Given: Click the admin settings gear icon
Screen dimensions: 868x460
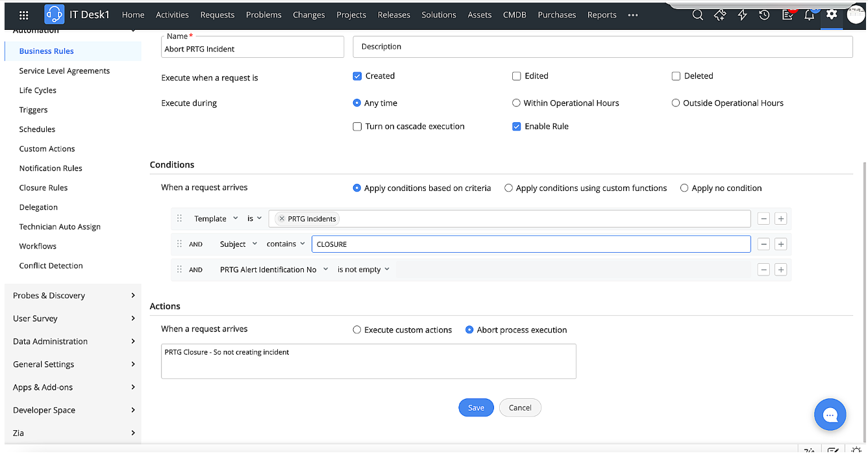Looking at the screenshot, I should (x=831, y=14).
